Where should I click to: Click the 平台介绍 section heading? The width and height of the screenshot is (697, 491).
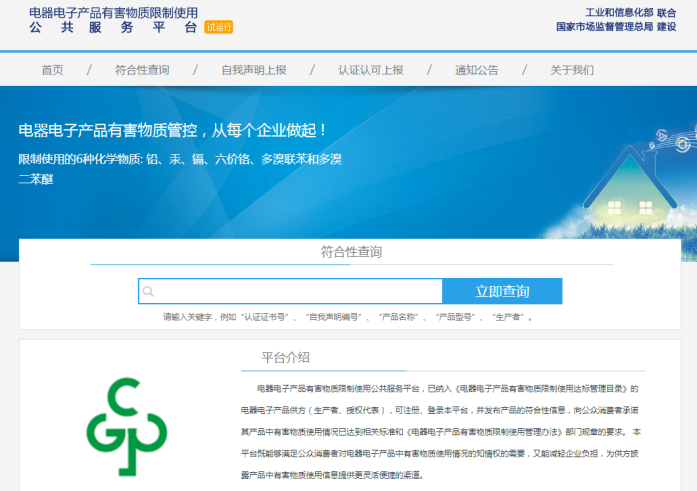285,357
